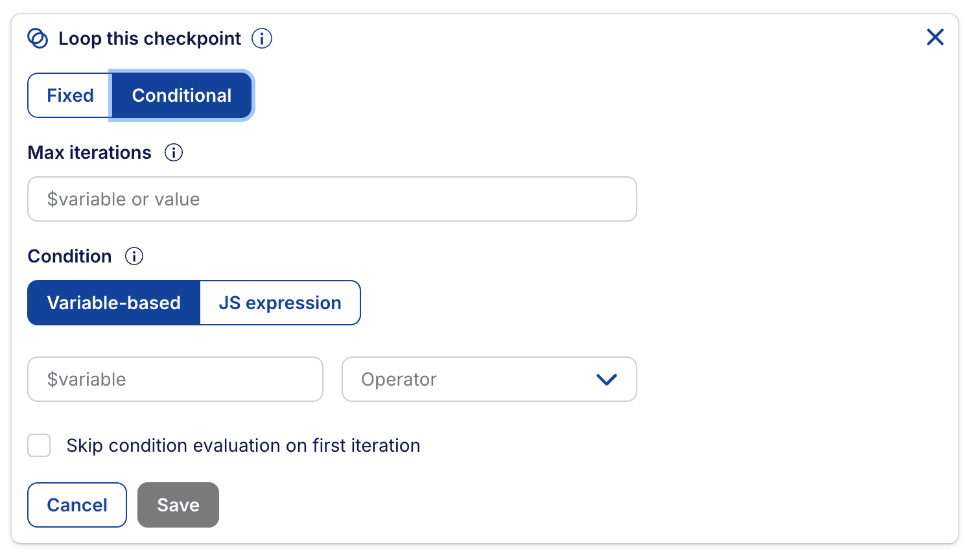
Task: Open the info tooltip beside "Loop this checkpoint"
Action: 262,38
